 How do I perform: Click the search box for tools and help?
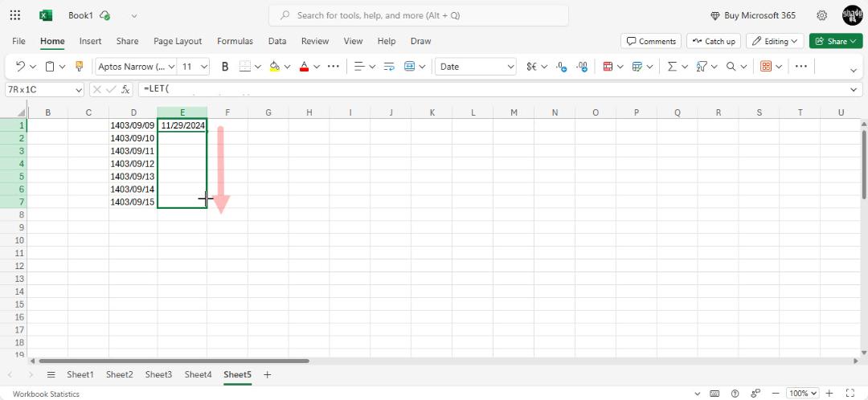tap(419, 15)
